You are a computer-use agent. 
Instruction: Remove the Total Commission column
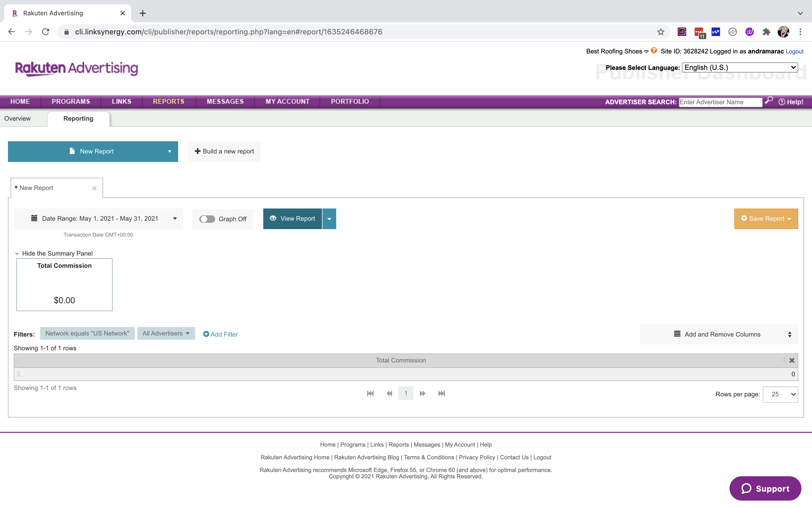(x=792, y=360)
